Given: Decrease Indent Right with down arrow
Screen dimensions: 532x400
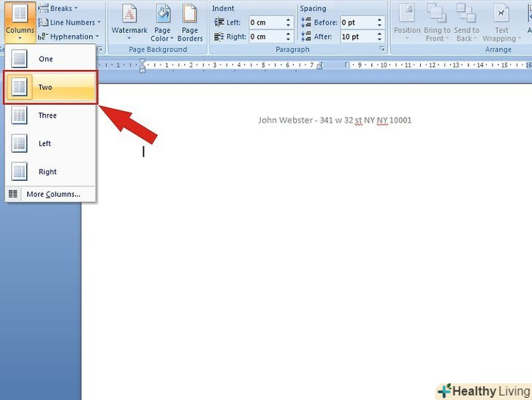Looking at the screenshot, I should [x=288, y=39].
